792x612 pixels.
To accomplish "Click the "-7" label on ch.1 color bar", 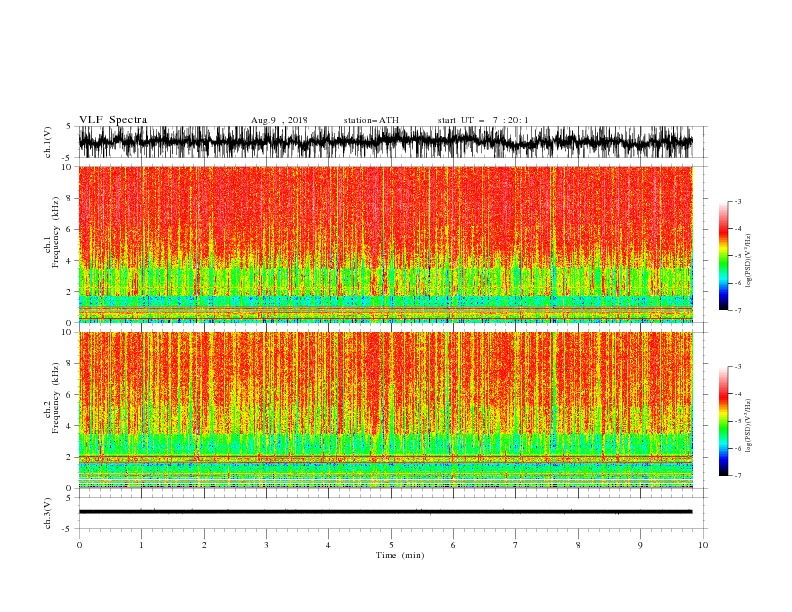I will pyautogui.click(x=737, y=310).
